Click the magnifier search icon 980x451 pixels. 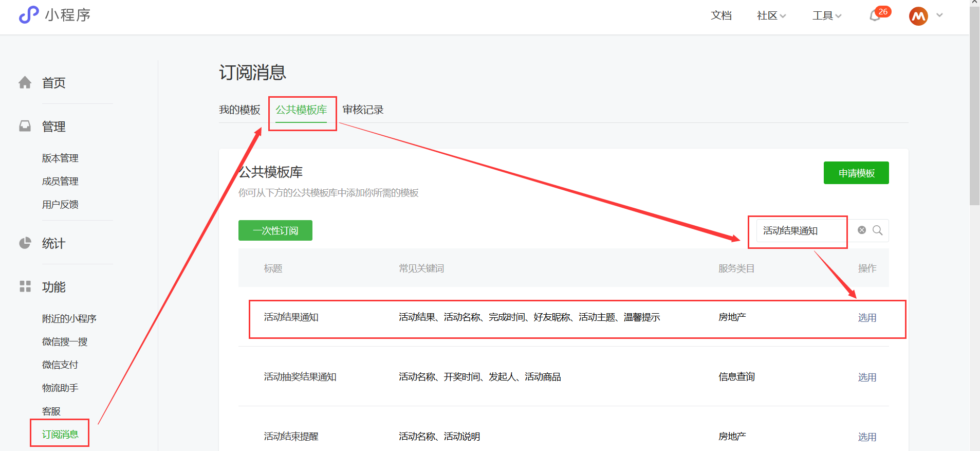point(878,230)
